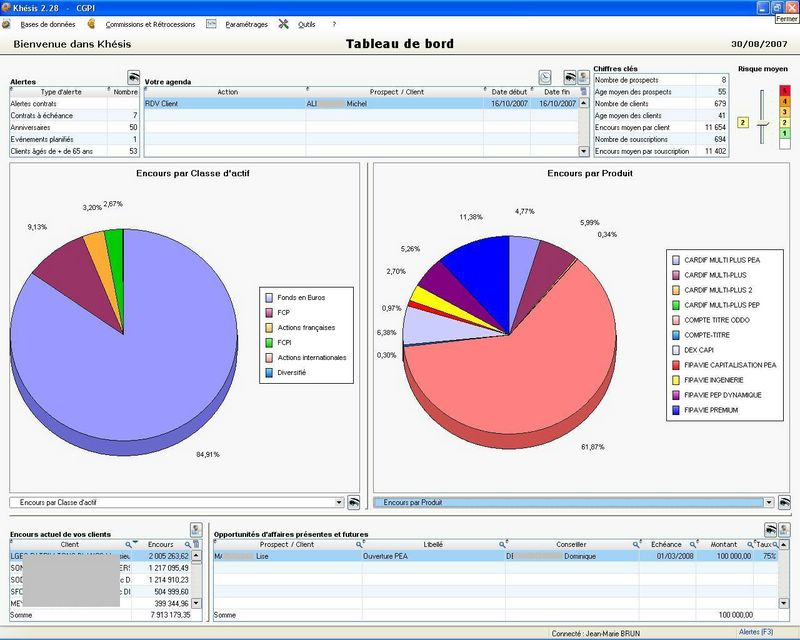Click the agenda scrollbar down arrow
The width and height of the screenshot is (800, 640).
(x=583, y=150)
